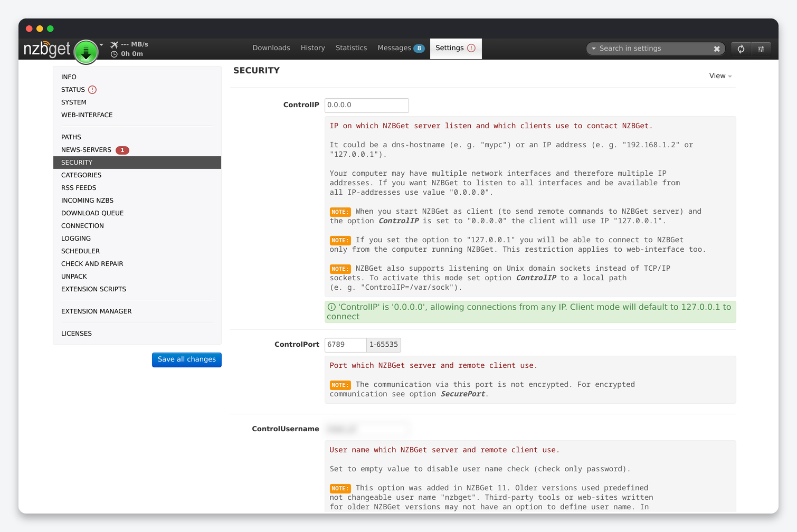Click the ControlUsername input field
Screen dimensions: 797x532
click(x=367, y=429)
